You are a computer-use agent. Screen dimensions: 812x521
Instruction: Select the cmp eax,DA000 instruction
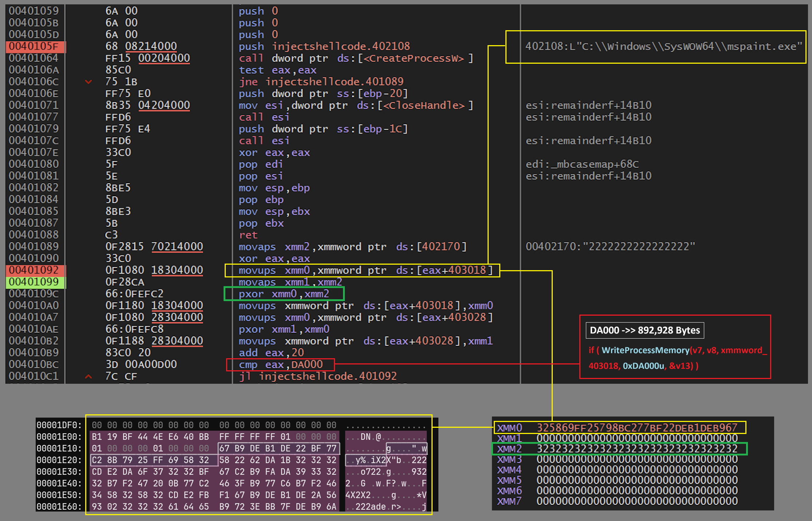[x=280, y=364]
